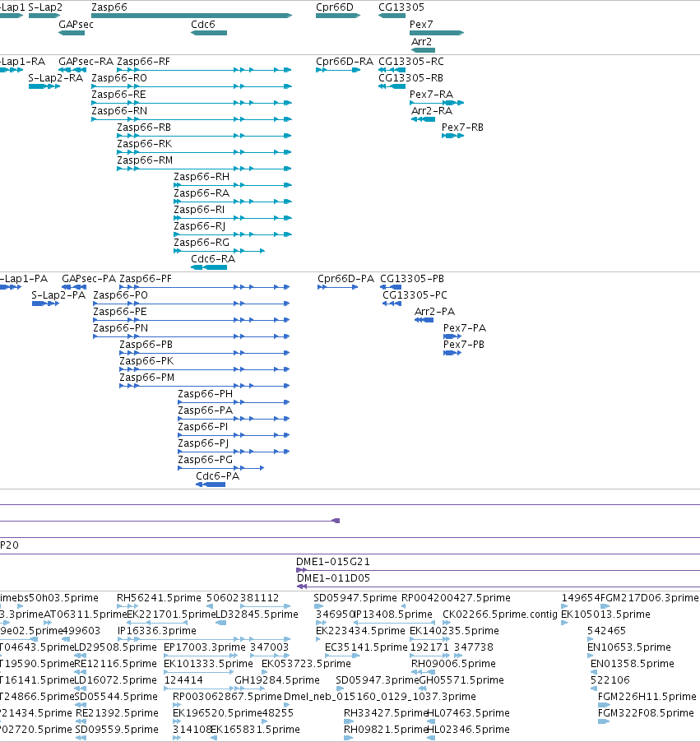Open EST CK02266.5prime.contig
Screen dimensions: 700x742
point(500,614)
